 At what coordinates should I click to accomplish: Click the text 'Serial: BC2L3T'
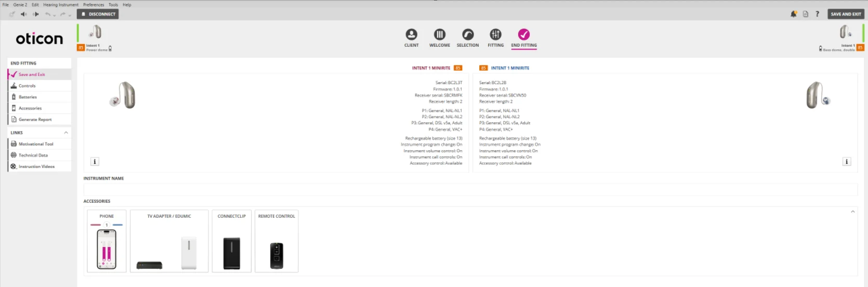pos(449,83)
